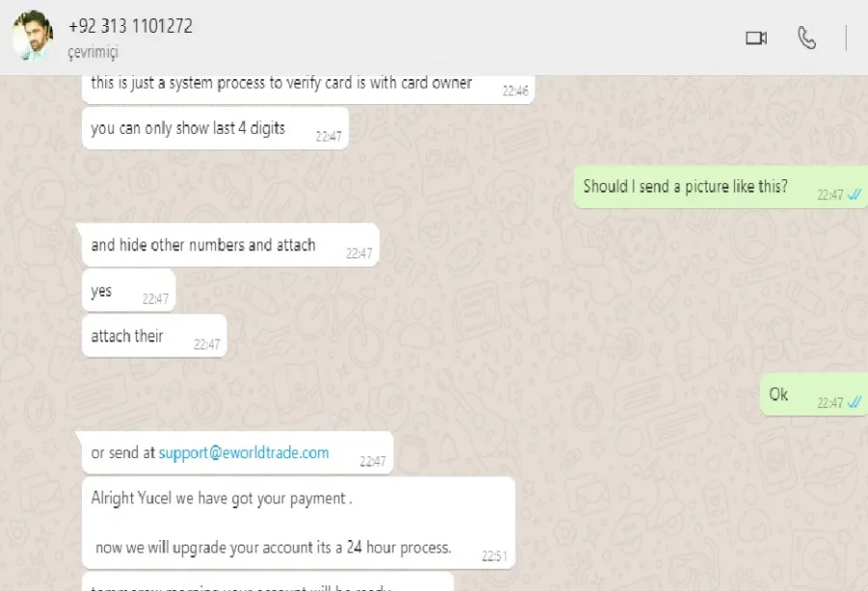Click the "or send at" message bubble
Image resolution: width=868 pixels, height=591 pixels.
click(x=237, y=453)
